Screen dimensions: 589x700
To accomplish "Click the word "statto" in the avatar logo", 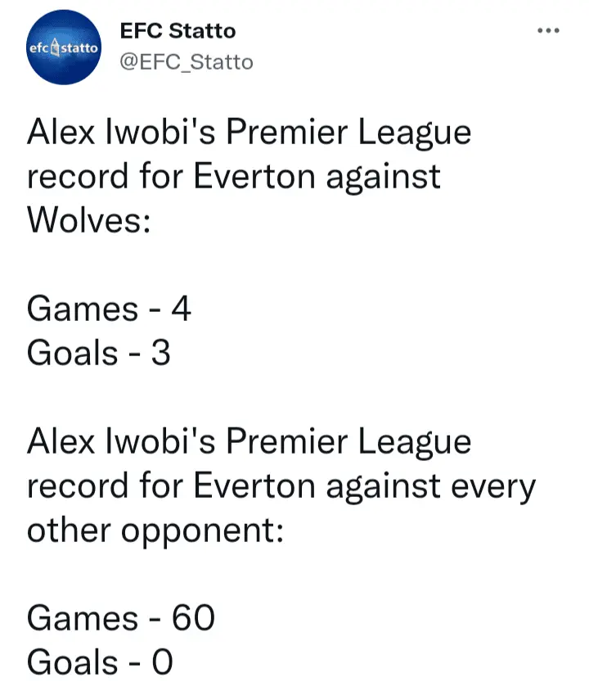I will pos(80,49).
